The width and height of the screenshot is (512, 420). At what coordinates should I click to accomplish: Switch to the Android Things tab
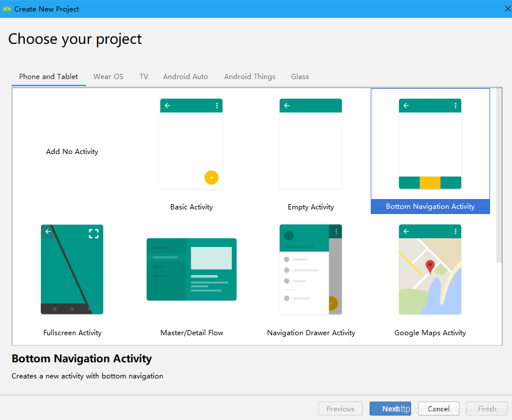coord(250,77)
